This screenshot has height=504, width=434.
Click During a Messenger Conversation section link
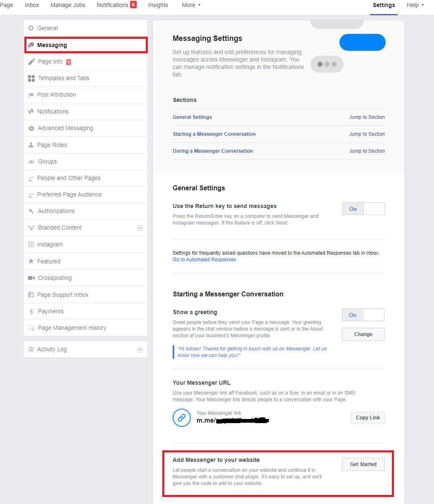213,151
